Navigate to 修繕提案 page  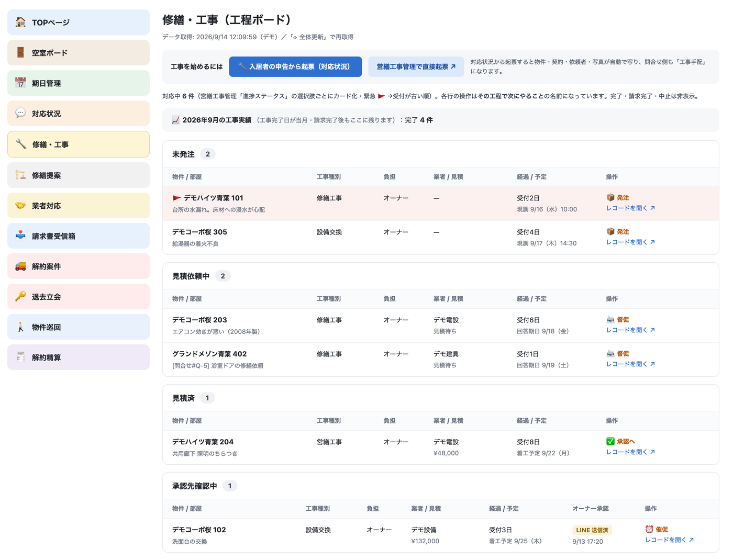[79, 175]
